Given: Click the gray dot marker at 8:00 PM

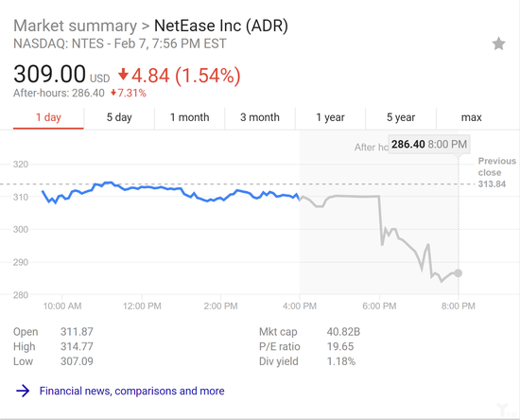Looking at the screenshot, I should 458,273.
